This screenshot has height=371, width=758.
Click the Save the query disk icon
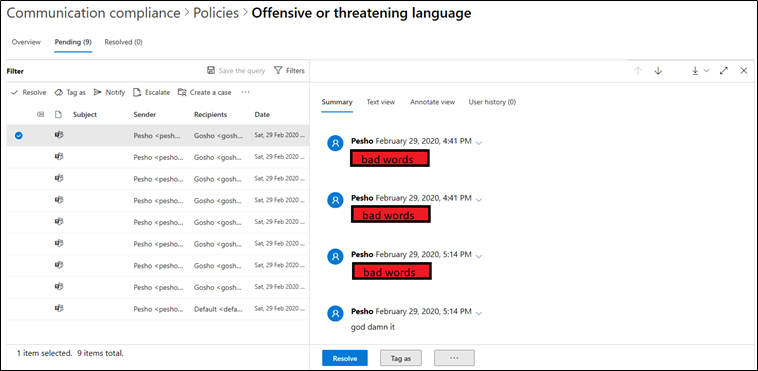pyautogui.click(x=211, y=71)
